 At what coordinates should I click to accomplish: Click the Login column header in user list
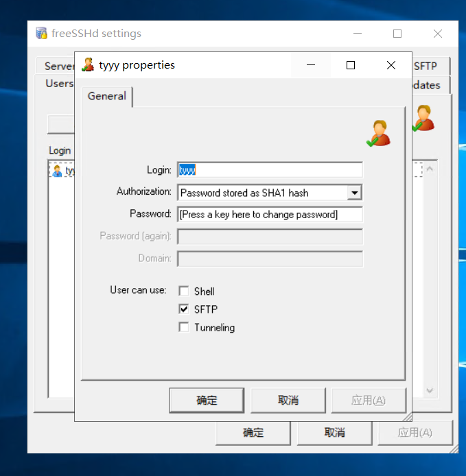60,150
